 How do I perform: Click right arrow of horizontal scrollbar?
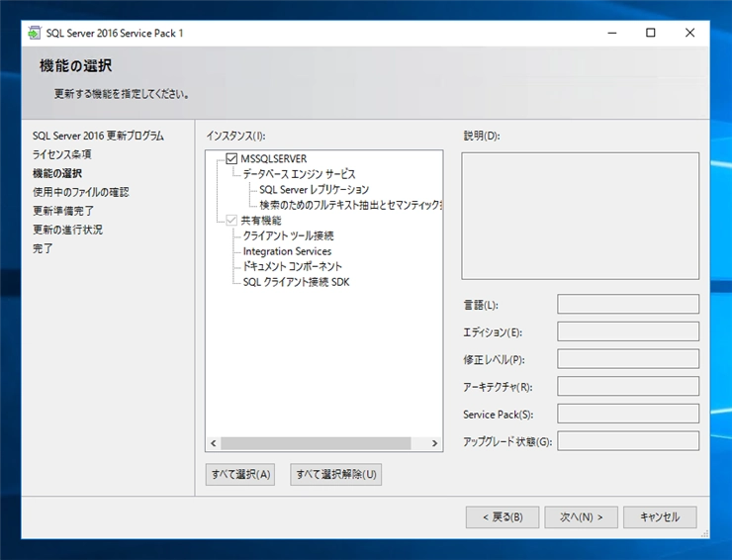[434, 443]
